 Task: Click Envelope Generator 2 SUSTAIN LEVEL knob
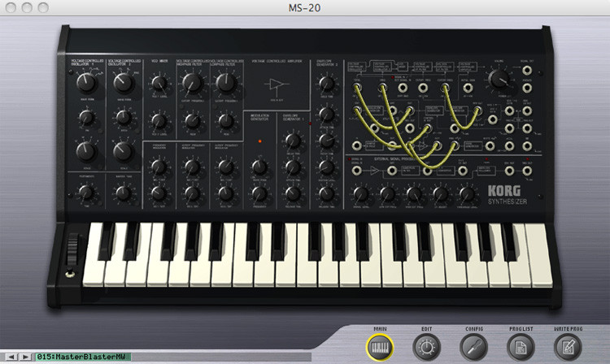327,167
